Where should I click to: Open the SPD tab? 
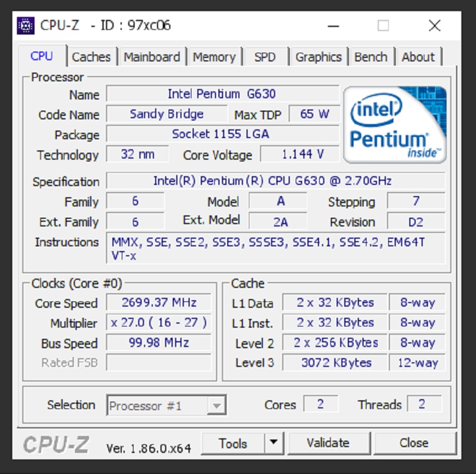click(x=265, y=57)
